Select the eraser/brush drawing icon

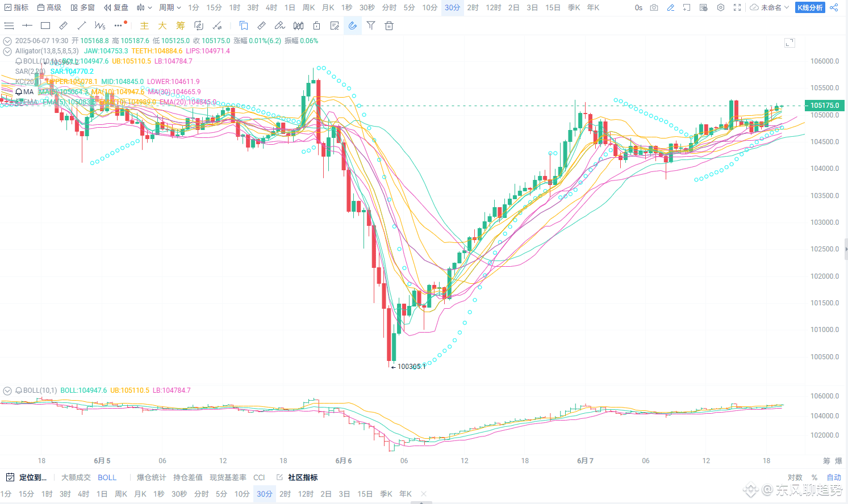[279, 26]
